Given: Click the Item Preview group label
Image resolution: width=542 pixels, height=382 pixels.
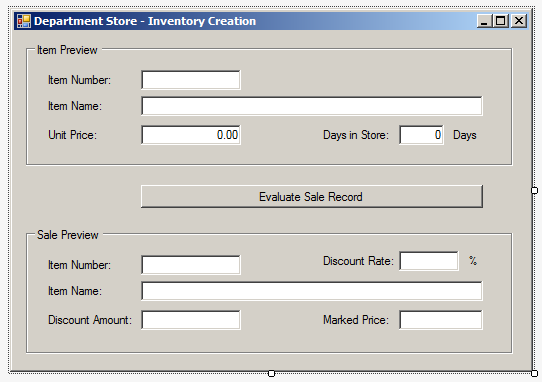Looking at the screenshot, I should (67, 50).
